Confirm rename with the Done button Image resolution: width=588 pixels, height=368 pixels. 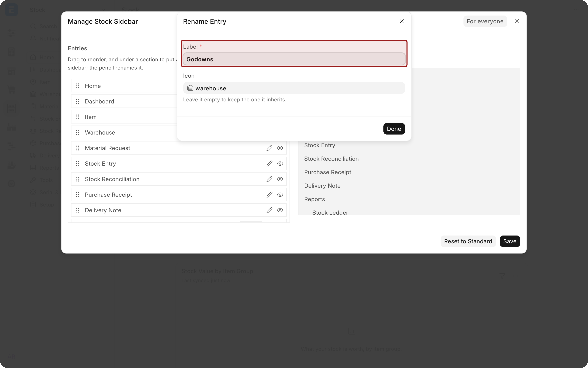pyautogui.click(x=394, y=129)
